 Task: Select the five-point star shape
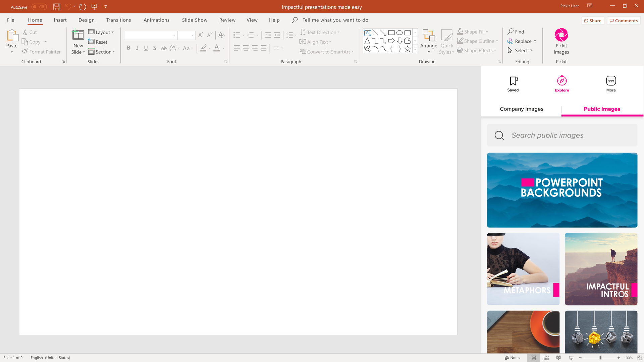pyautogui.click(x=408, y=49)
